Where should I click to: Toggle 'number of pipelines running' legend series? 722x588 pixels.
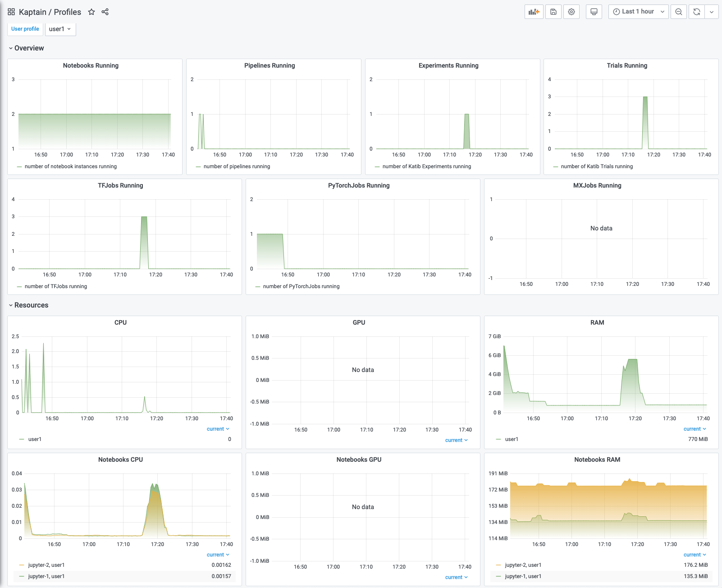pos(237,166)
